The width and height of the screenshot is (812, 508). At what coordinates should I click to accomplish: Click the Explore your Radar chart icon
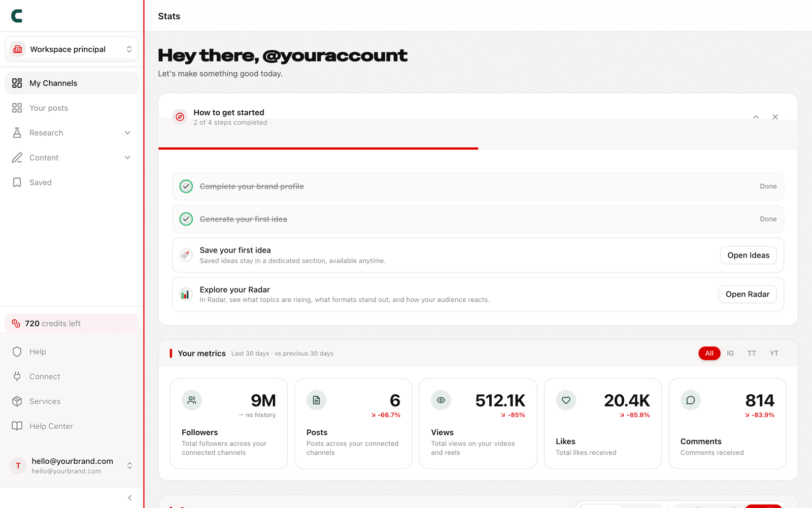click(x=186, y=294)
